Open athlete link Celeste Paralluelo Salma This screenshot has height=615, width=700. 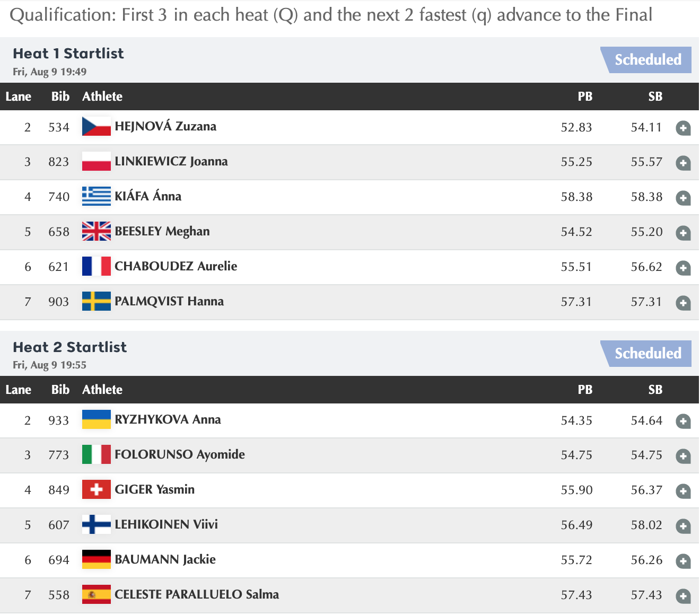coord(196,595)
